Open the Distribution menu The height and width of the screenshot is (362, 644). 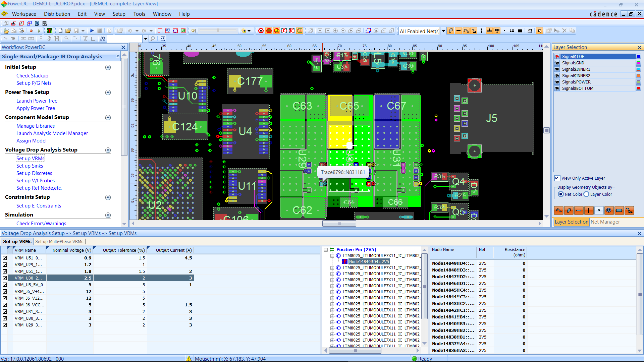[57, 14]
